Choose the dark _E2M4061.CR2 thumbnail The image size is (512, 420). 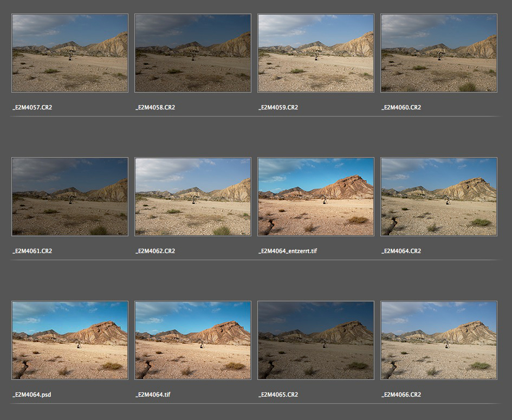tap(70, 197)
